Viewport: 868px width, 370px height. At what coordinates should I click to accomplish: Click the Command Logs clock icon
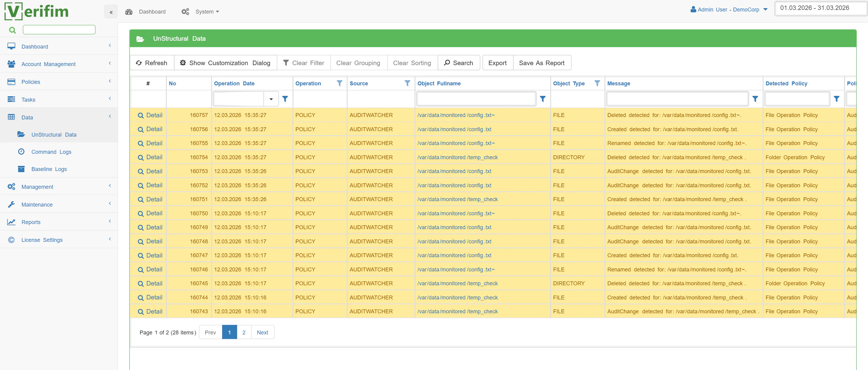[x=21, y=152]
